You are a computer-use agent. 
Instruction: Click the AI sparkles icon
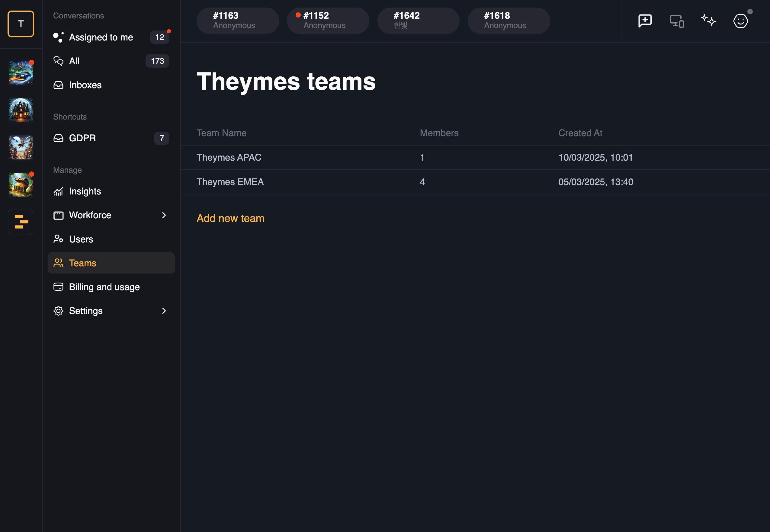[708, 21]
